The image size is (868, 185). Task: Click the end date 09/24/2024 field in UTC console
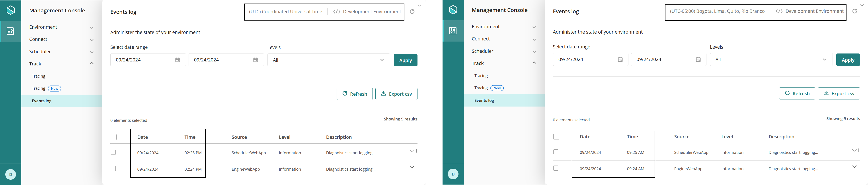pyautogui.click(x=226, y=60)
